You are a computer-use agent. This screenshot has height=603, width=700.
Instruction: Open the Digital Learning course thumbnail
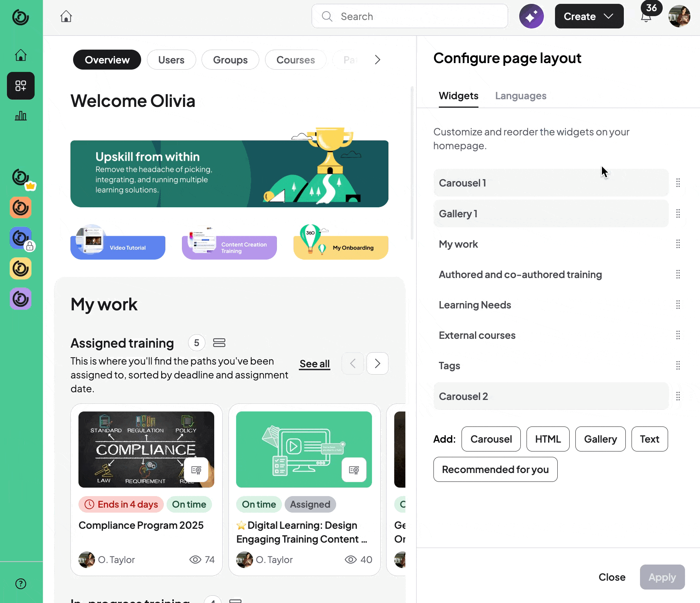click(x=304, y=449)
